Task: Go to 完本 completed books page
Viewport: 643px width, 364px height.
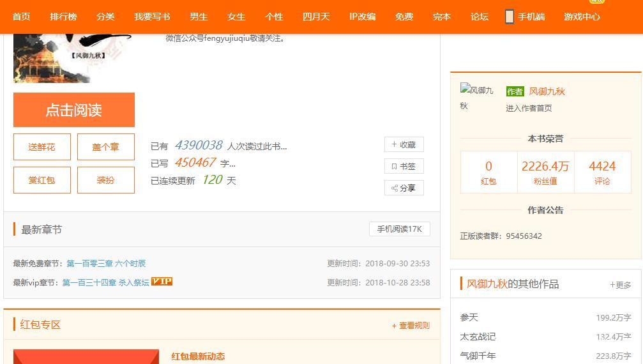Action: 442,17
